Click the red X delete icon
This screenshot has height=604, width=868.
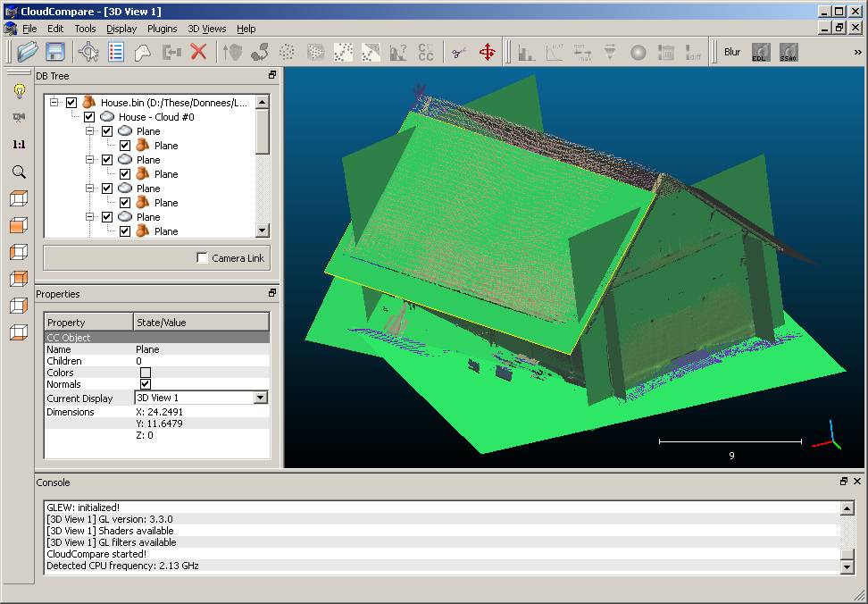[198, 52]
